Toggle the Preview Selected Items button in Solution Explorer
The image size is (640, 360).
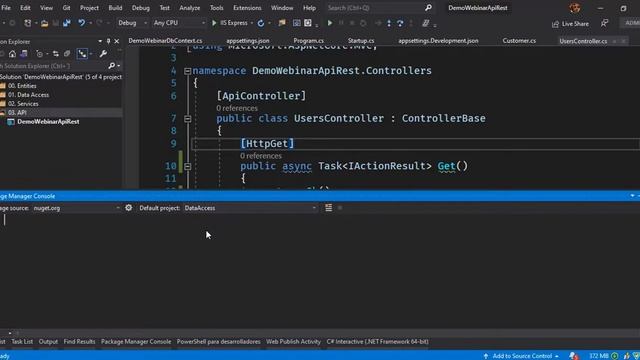pos(82,54)
